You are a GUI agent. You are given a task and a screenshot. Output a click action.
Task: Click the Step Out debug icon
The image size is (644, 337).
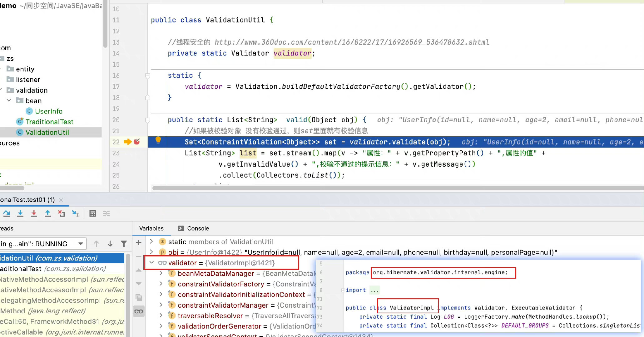[48, 213]
